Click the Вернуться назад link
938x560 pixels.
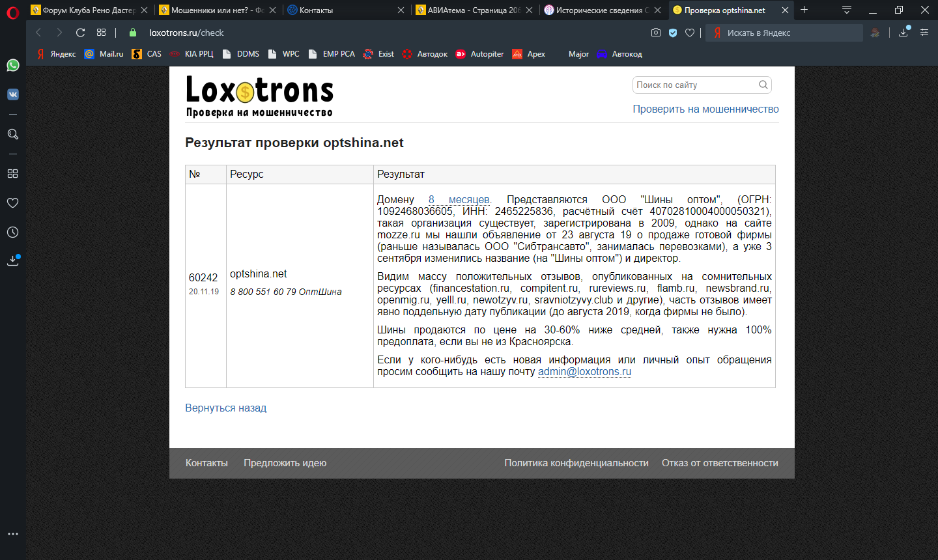click(225, 408)
